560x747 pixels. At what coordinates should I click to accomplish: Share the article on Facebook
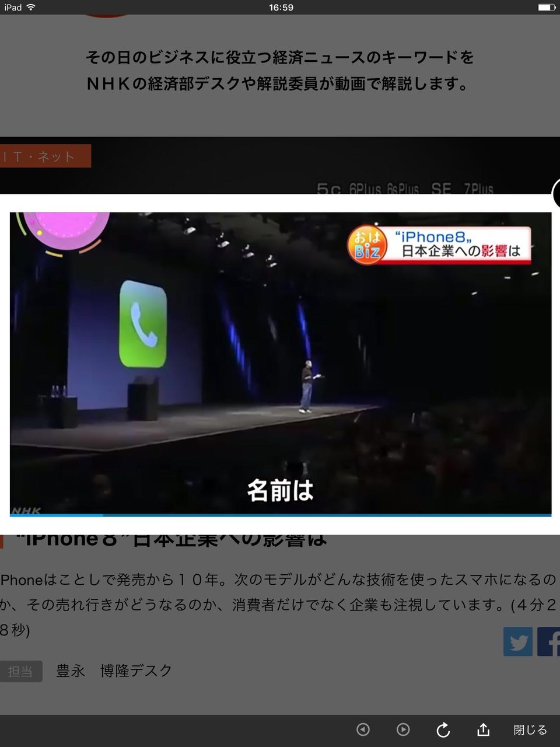(549, 642)
